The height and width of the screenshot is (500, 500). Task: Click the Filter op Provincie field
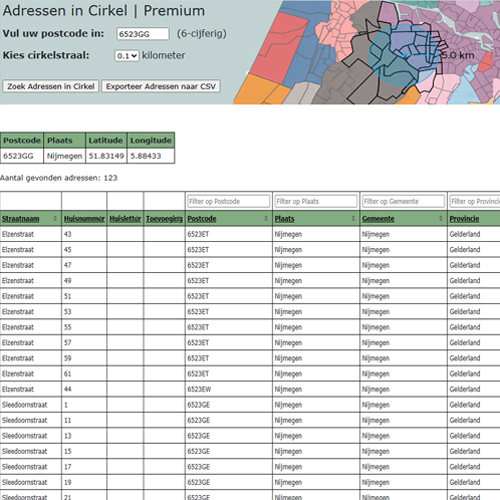tap(475, 201)
